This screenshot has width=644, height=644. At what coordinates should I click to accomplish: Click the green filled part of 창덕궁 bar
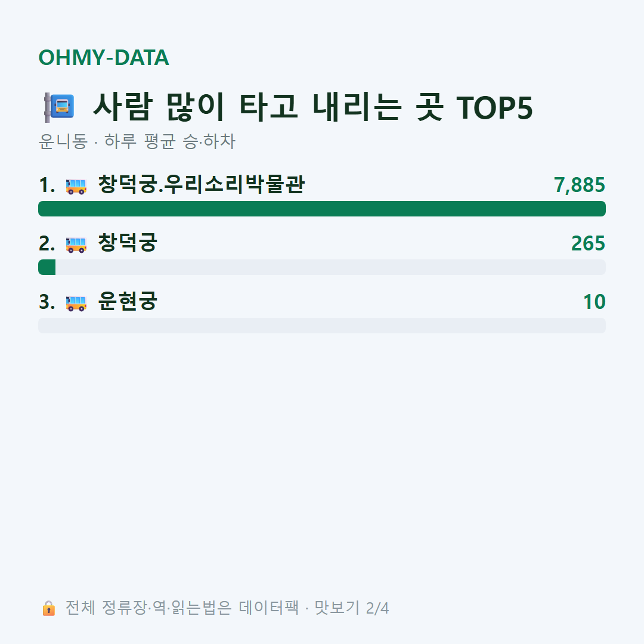[x=47, y=267]
